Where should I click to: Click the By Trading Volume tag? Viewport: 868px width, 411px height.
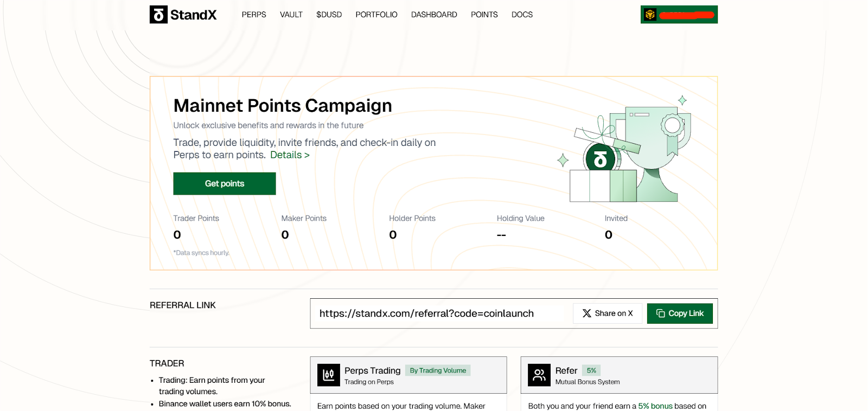point(438,370)
